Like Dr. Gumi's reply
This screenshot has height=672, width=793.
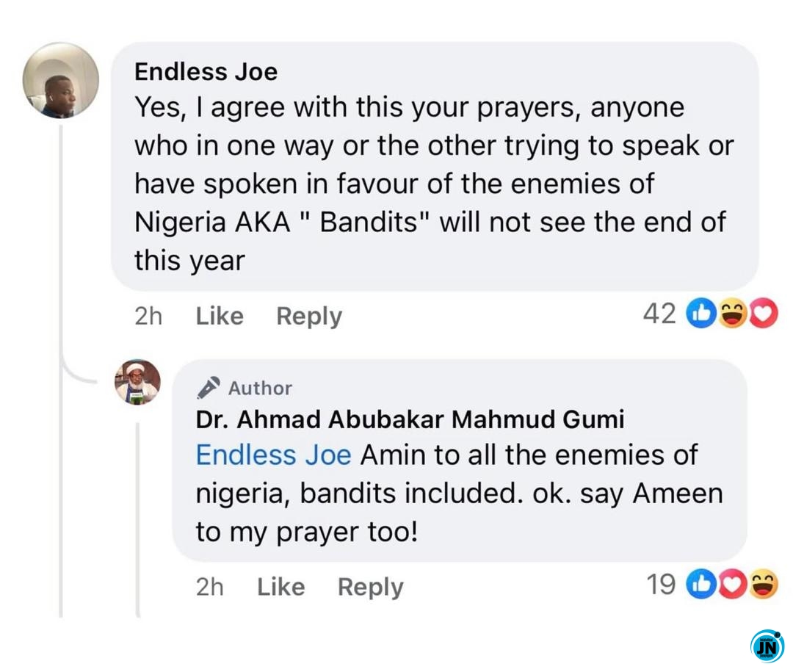(281, 588)
